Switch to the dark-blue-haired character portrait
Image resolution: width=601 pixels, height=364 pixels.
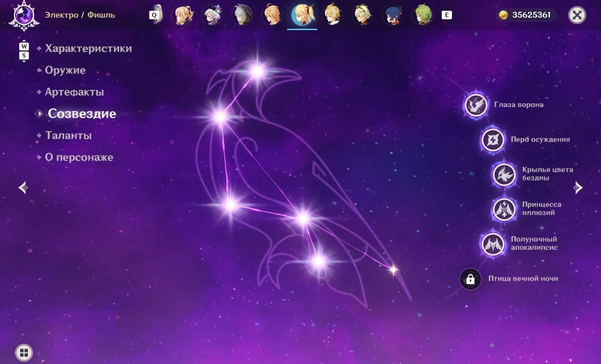pyautogui.click(x=393, y=15)
